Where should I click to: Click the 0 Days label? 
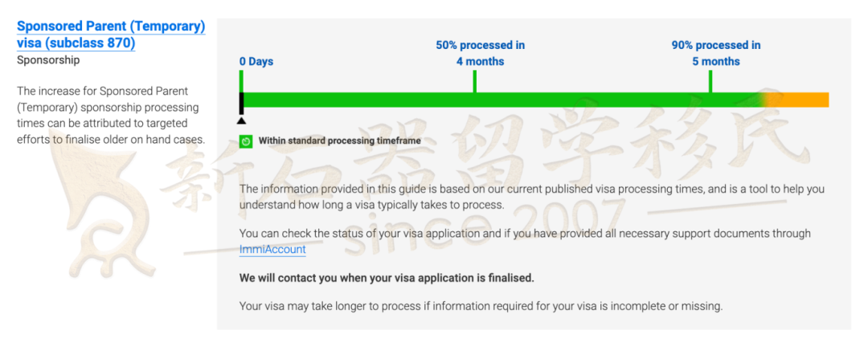pyautogui.click(x=256, y=61)
